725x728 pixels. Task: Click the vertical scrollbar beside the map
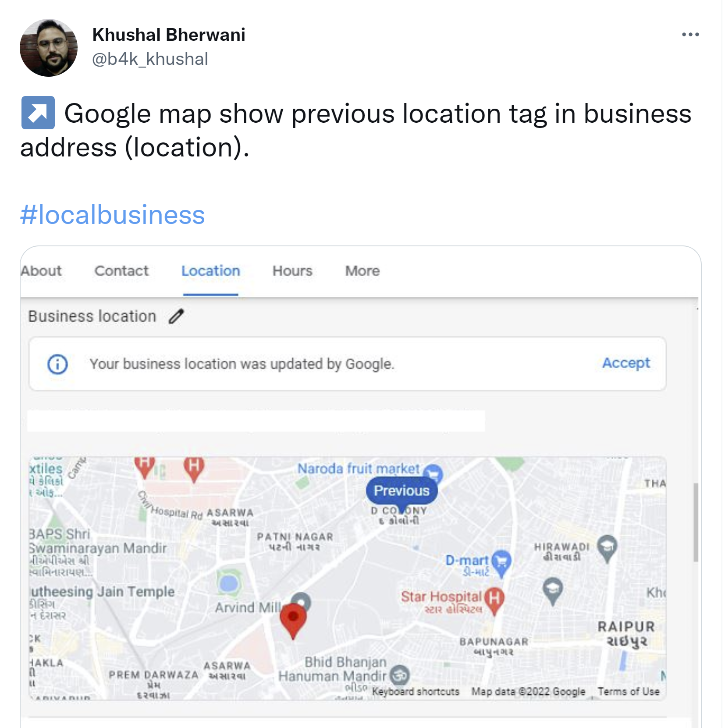click(x=696, y=522)
